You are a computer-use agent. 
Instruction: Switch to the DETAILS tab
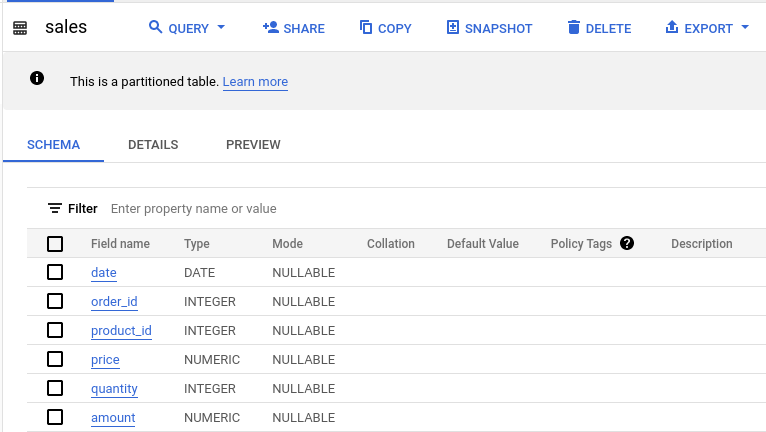tap(153, 145)
